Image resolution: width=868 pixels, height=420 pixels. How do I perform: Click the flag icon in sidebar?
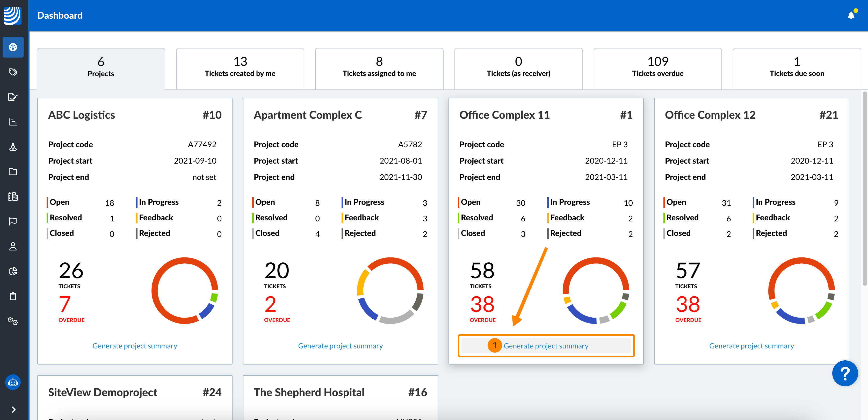pyautogui.click(x=13, y=221)
